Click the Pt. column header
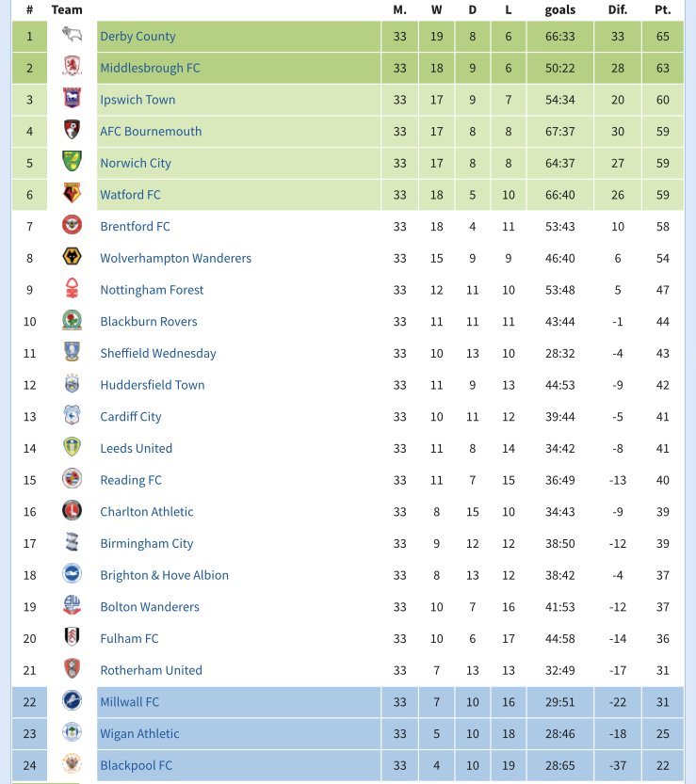Viewport: 696px width, 784px height. (662, 10)
